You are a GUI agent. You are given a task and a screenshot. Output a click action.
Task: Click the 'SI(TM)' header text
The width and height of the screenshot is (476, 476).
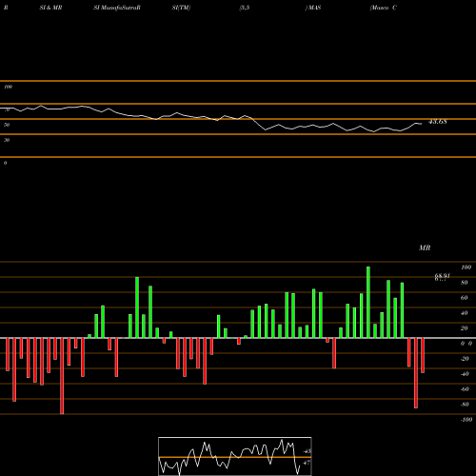point(181,8)
